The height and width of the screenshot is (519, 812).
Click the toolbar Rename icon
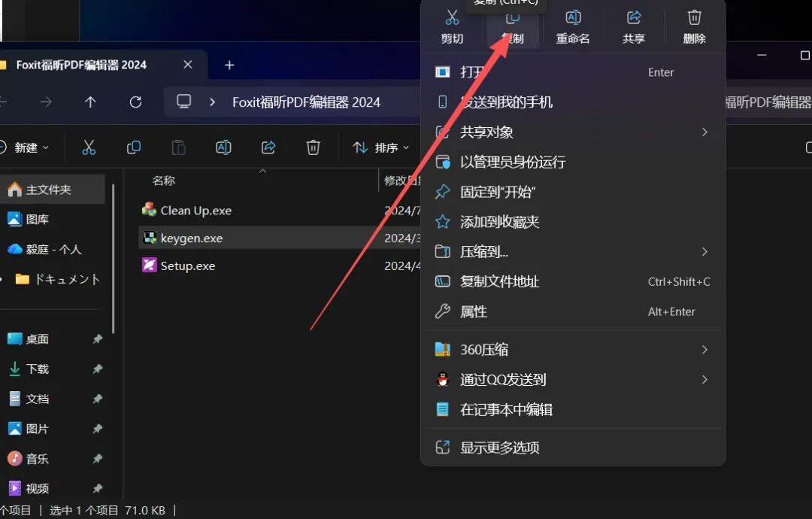[x=223, y=147]
